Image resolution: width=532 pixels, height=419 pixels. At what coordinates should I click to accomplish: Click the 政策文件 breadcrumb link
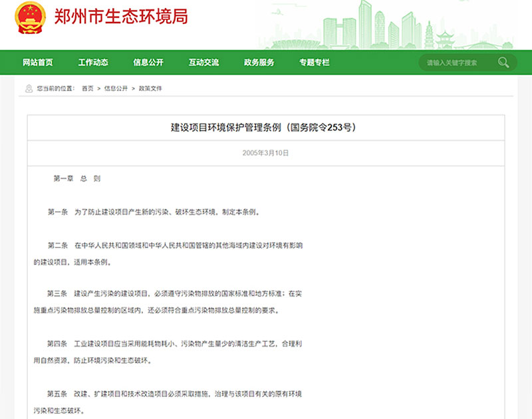[150, 88]
